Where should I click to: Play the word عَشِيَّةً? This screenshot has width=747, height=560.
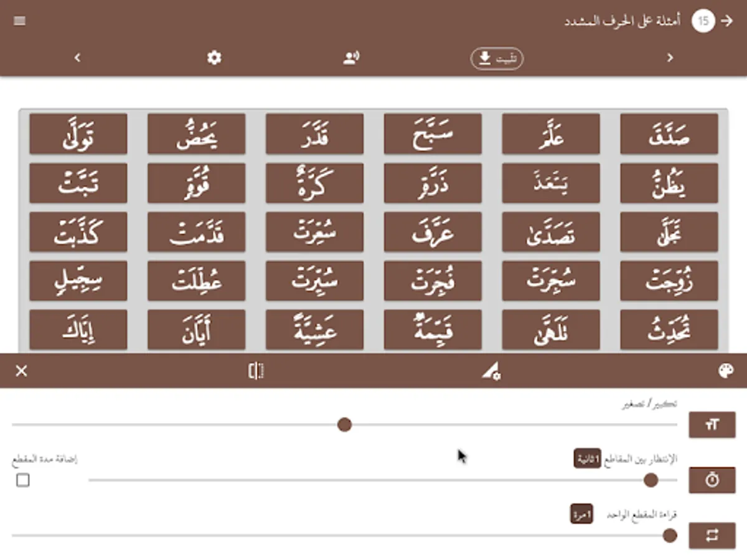[x=314, y=330]
